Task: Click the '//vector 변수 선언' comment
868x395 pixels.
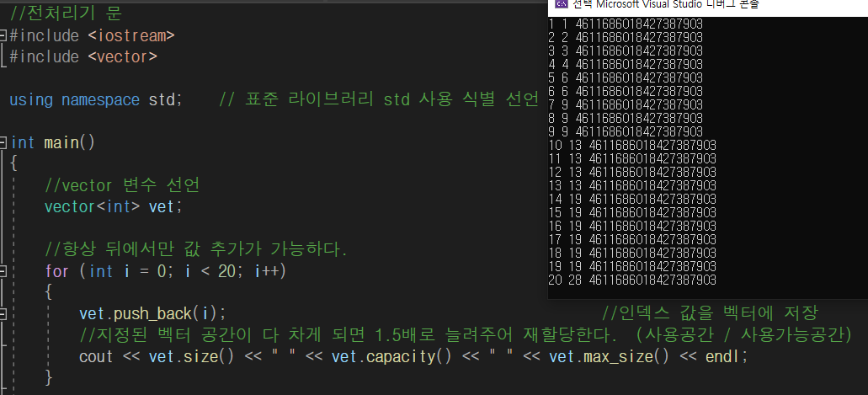Action: pyautogui.click(x=122, y=185)
